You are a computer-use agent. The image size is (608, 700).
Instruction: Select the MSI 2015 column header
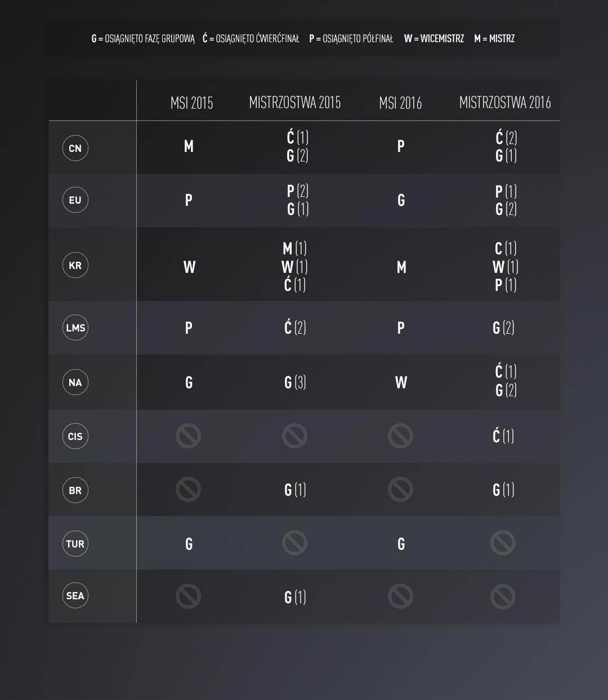[191, 102]
